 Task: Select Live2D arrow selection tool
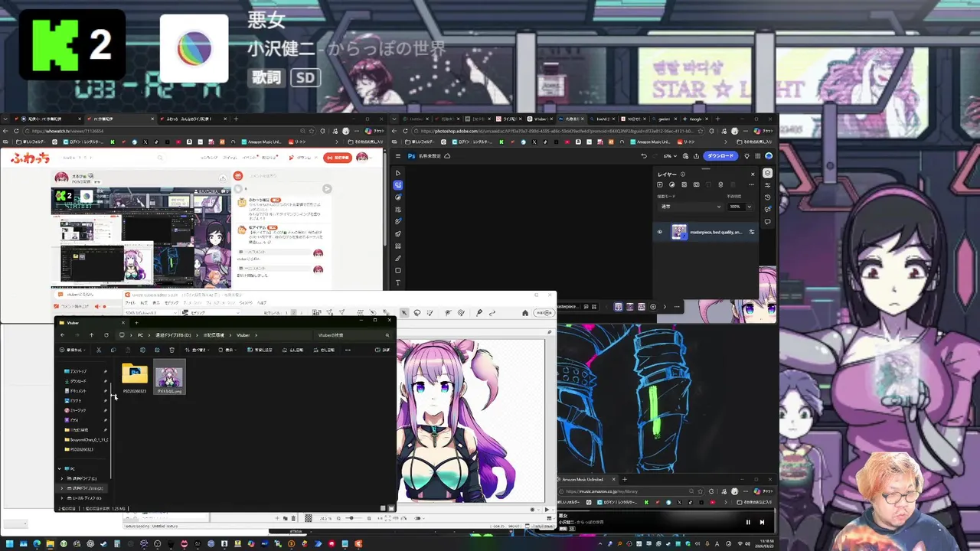click(x=404, y=312)
